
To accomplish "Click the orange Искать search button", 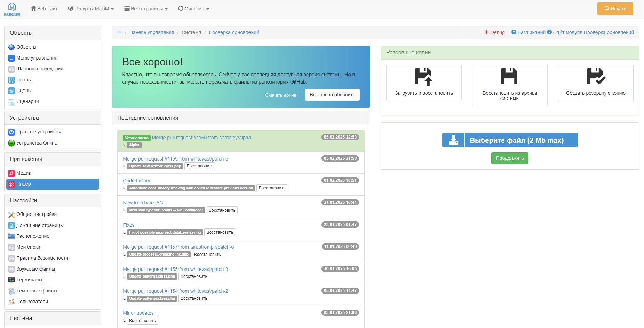I will 615,9.
